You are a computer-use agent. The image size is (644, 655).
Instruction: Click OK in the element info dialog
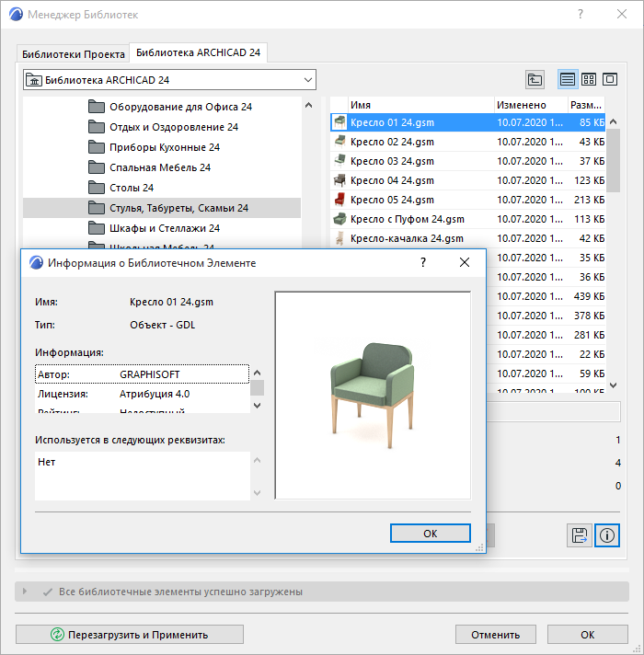coord(431,534)
